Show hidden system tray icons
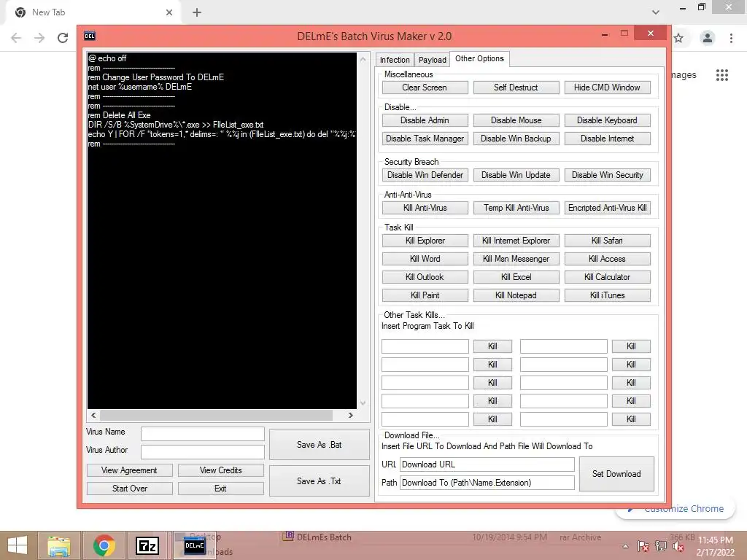The height and width of the screenshot is (560, 747). (625, 546)
